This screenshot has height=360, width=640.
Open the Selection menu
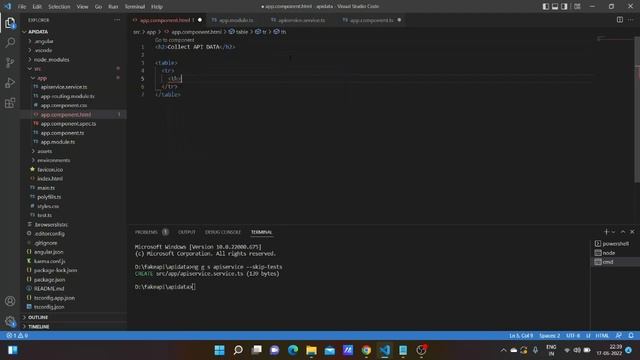pyautogui.click(x=59, y=7)
